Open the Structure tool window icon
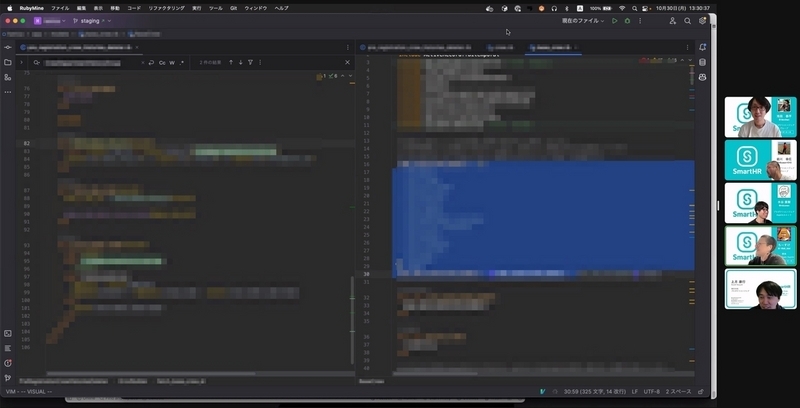 pyautogui.click(x=7, y=78)
